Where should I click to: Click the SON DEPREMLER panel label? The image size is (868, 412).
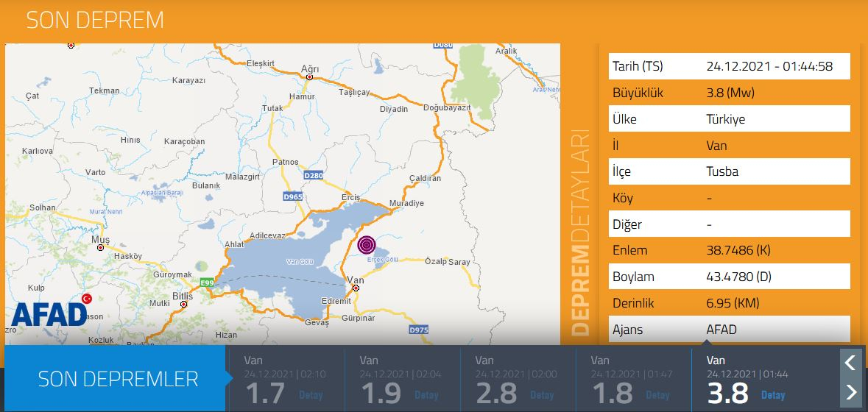(x=118, y=379)
